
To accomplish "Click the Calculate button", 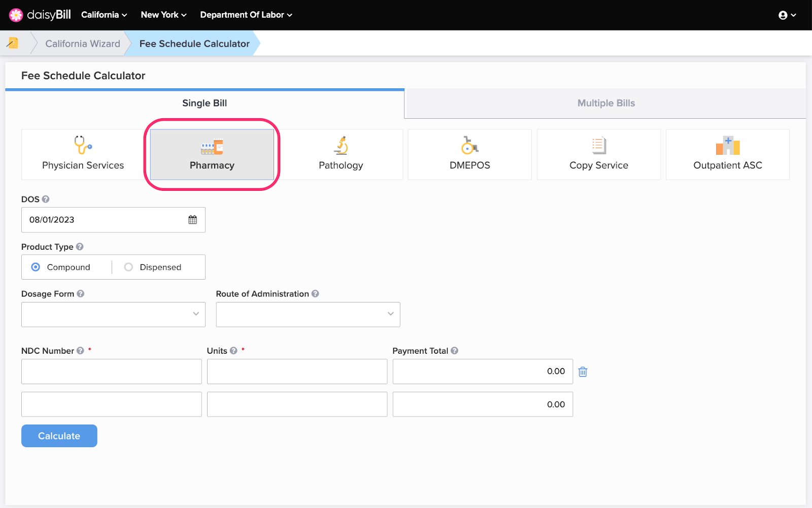I will (59, 436).
